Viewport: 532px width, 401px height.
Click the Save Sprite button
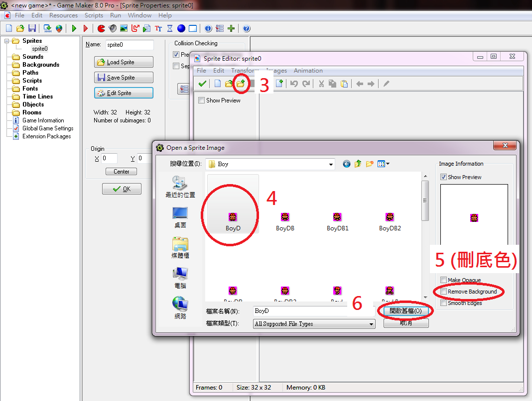[124, 77]
